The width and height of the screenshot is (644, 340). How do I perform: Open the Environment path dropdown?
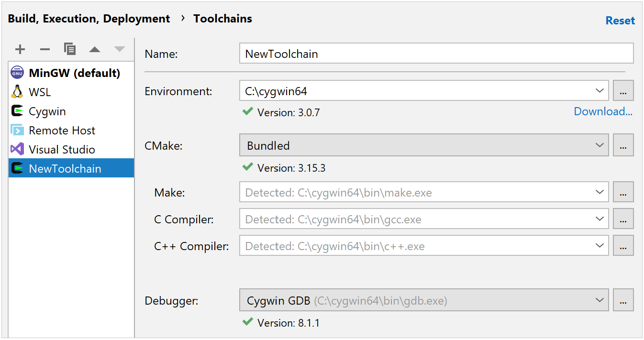tap(600, 91)
